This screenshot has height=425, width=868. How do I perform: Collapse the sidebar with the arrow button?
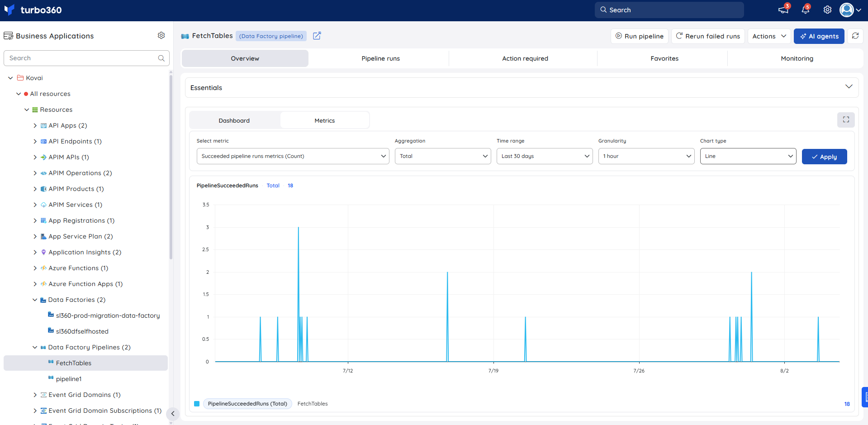(173, 413)
